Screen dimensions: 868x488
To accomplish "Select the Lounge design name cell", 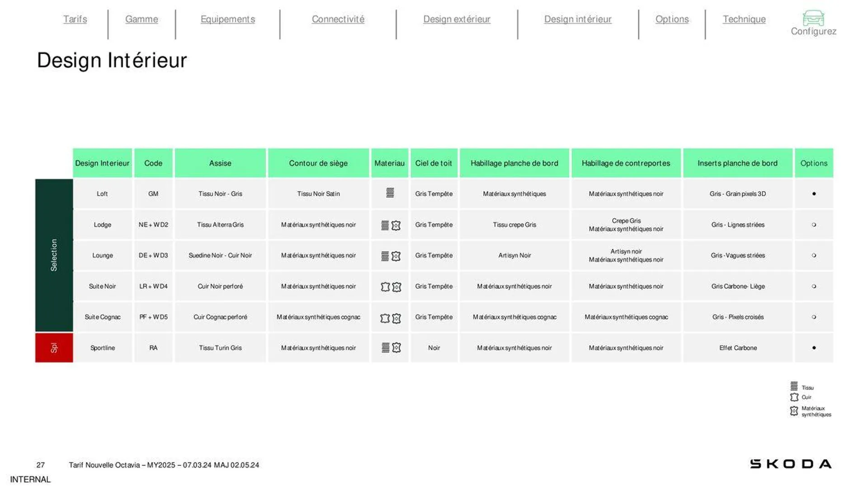I will coord(102,255).
